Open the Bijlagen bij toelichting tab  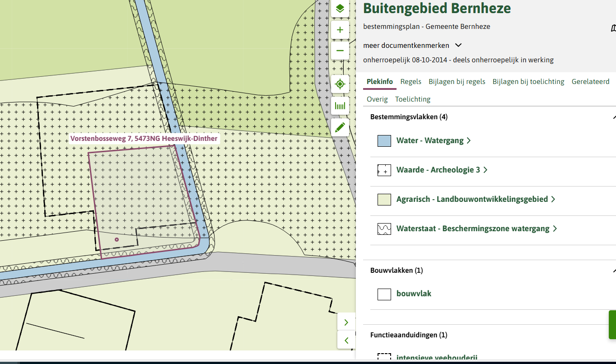coord(528,82)
